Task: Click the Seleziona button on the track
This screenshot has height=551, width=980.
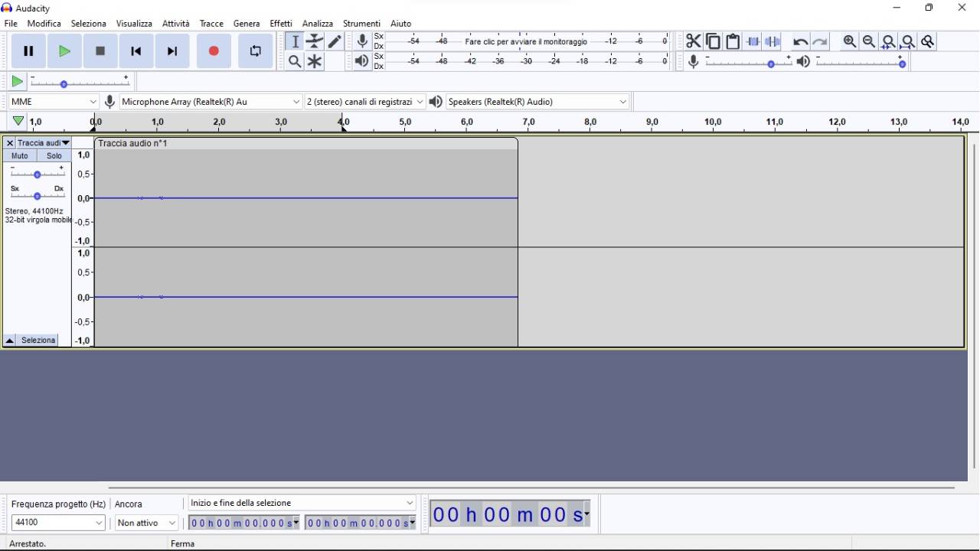Action: coord(38,340)
